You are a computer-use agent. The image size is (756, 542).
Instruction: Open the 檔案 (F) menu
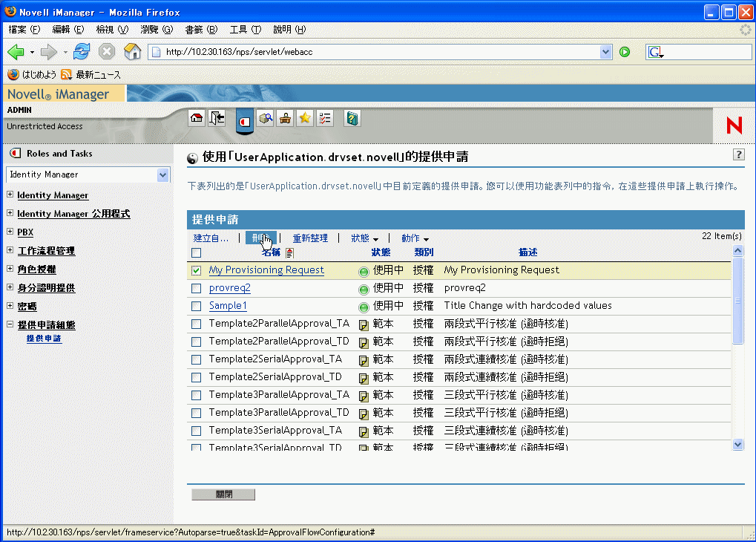coord(24,30)
